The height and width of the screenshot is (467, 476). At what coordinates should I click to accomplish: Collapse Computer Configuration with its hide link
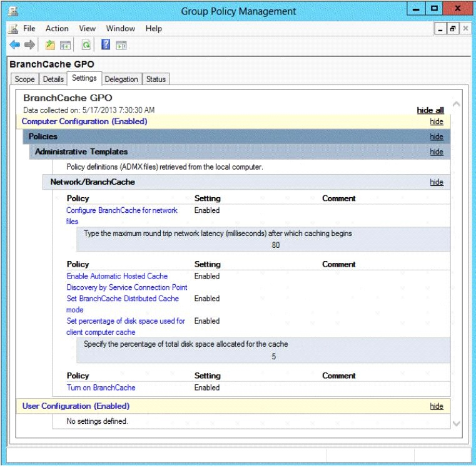[437, 121]
